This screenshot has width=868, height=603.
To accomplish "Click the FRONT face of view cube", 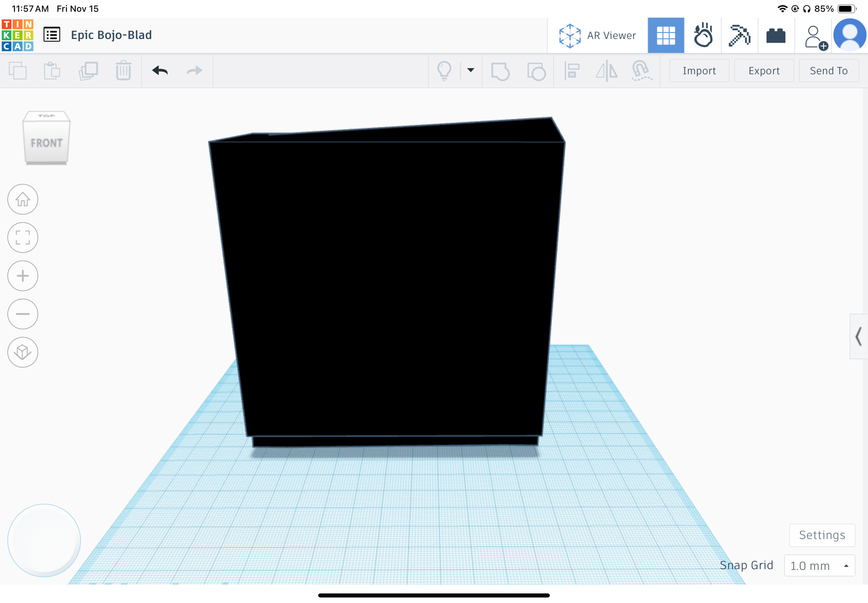I will [46, 143].
